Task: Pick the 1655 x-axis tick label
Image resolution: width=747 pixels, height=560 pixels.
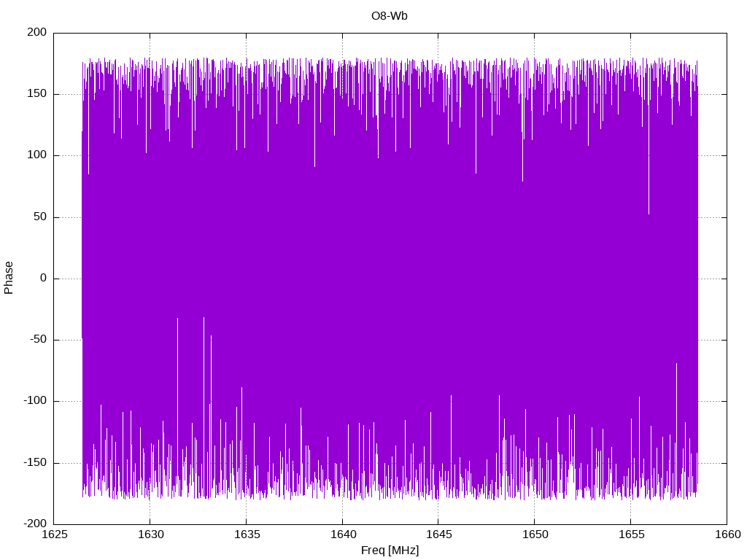Action: (631, 534)
